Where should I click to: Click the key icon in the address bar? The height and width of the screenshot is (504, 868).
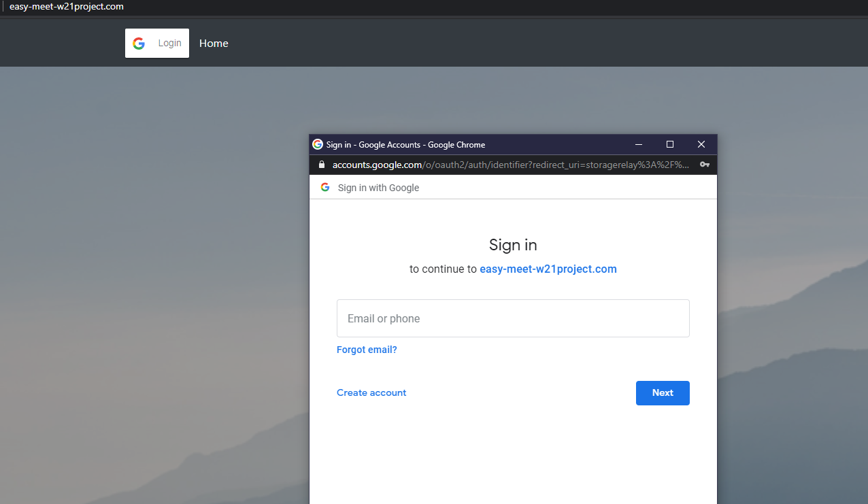[x=704, y=165]
